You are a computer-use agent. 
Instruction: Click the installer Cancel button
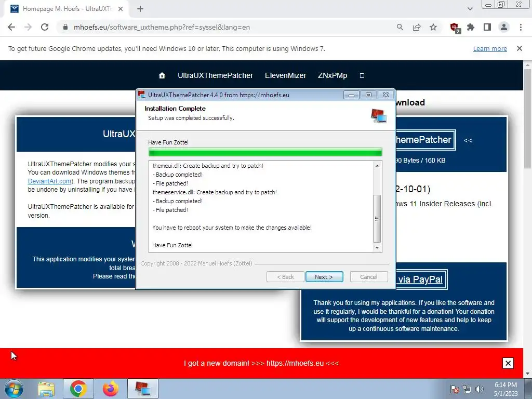pos(369,277)
